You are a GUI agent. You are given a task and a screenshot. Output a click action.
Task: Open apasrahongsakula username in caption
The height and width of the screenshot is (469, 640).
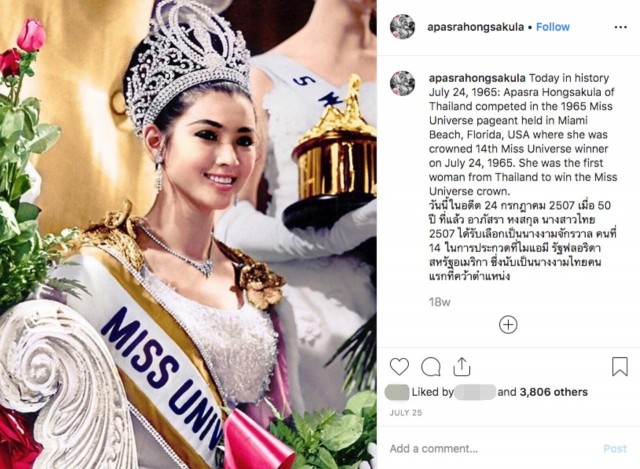[477, 78]
